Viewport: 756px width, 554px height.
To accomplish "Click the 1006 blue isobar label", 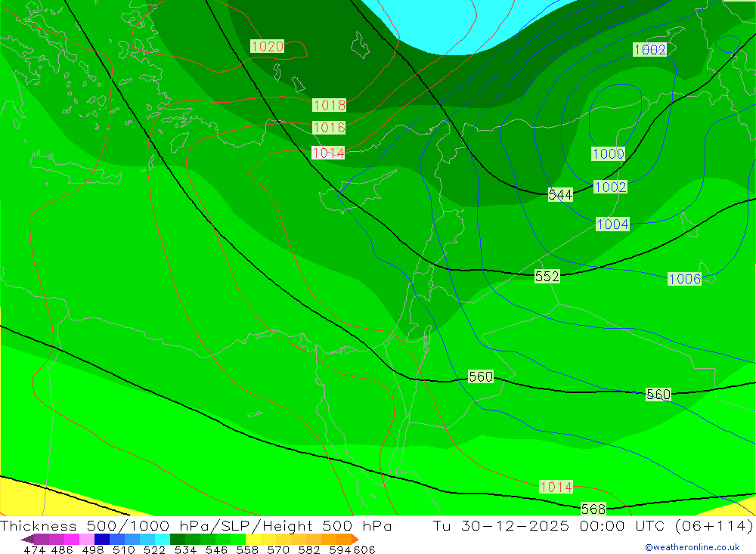I will click(x=685, y=279).
